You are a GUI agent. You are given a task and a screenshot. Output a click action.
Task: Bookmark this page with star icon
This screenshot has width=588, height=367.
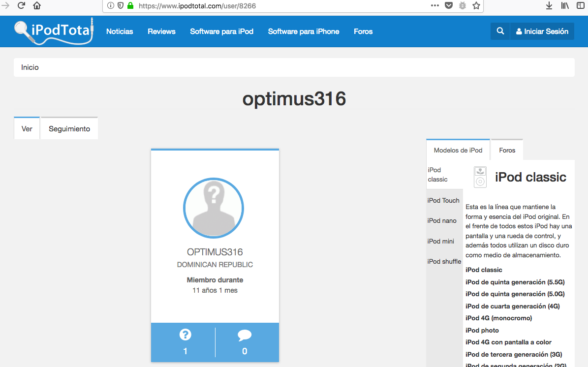476,5
